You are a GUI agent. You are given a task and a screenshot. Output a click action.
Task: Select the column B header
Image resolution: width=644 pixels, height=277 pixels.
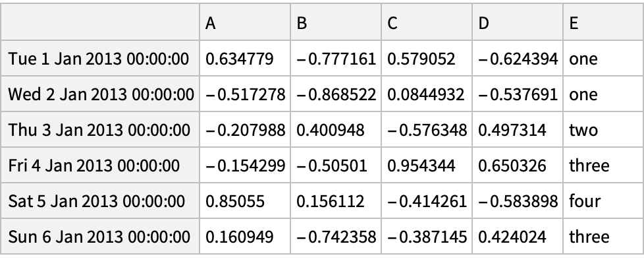pos(336,23)
